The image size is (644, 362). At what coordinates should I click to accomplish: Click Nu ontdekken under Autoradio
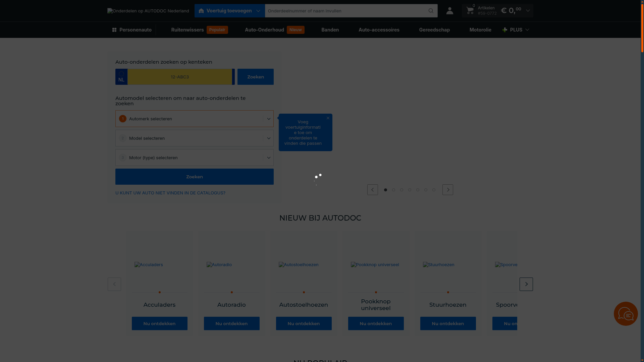coord(232,323)
